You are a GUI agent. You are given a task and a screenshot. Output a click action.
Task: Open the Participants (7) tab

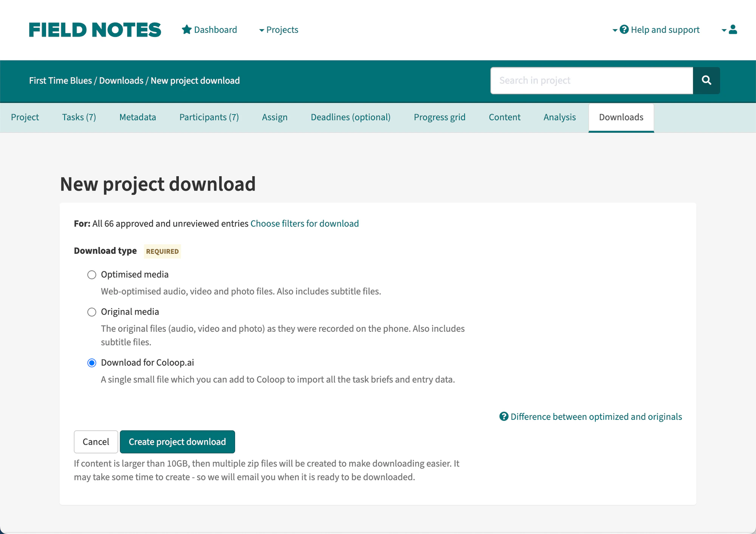209,117
